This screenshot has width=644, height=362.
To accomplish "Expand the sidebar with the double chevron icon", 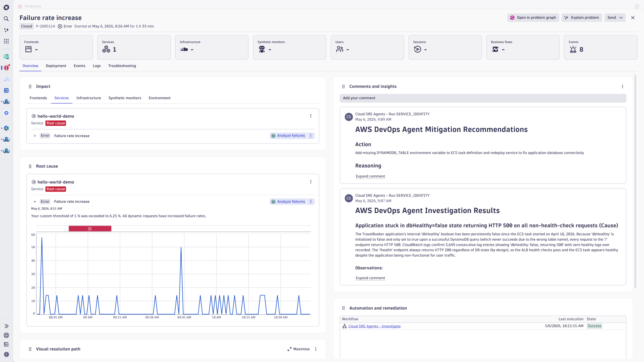I will click(x=6, y=326).
